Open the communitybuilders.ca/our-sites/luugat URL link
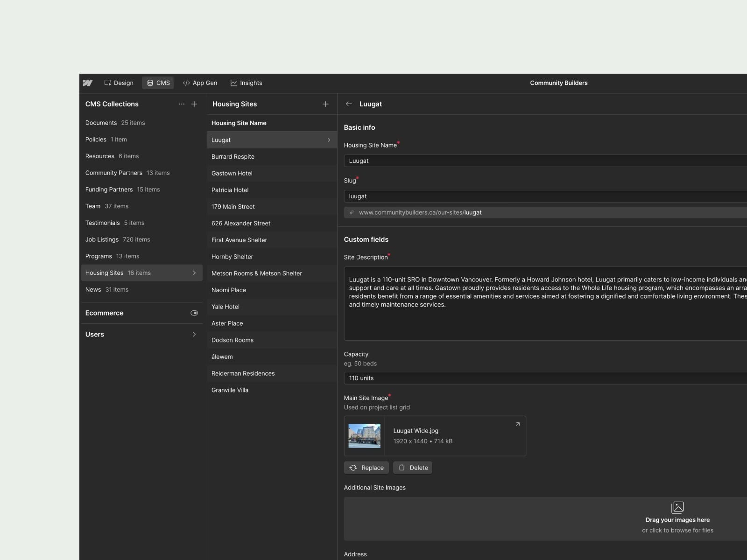Viewport: 747px width, 560px height. click(x=420, y=212)
